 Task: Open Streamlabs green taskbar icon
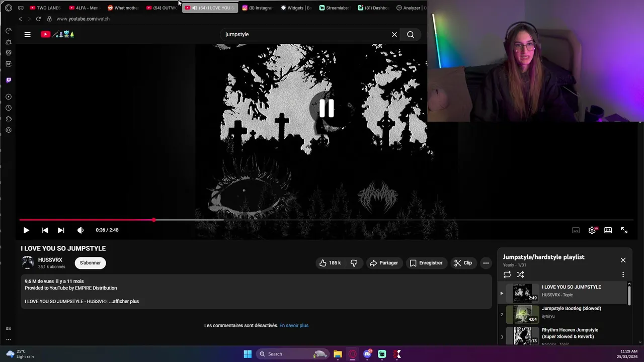pos(382,354)
